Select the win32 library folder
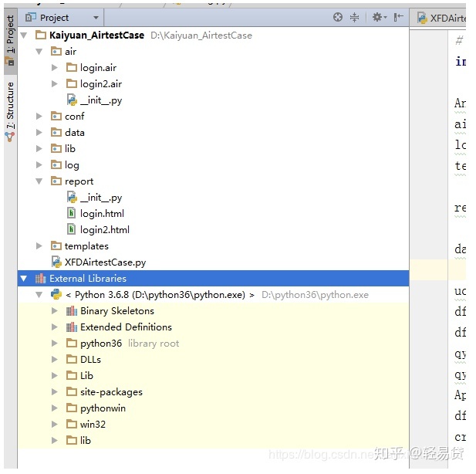This screenshot has width=476, height=474. [x=93, y=425]
